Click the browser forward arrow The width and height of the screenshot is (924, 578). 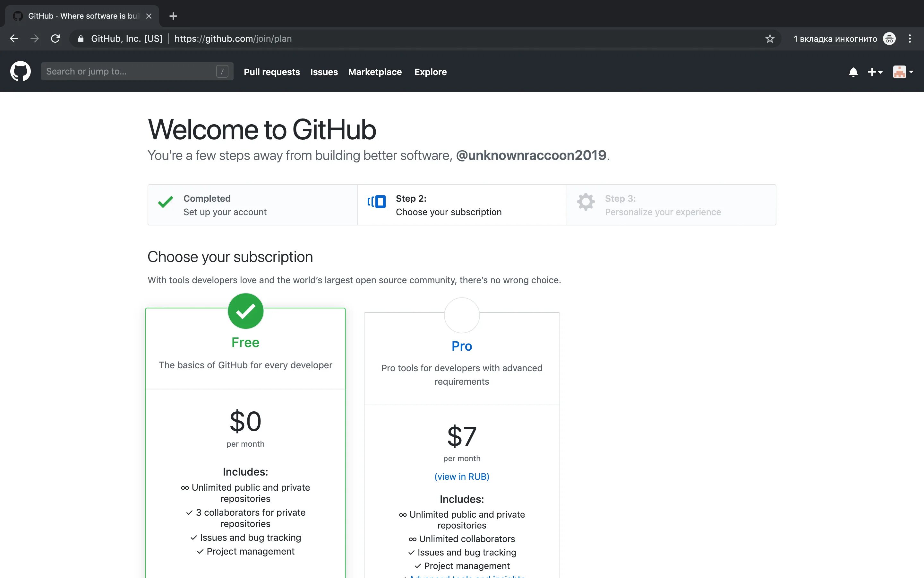point(35,39)
